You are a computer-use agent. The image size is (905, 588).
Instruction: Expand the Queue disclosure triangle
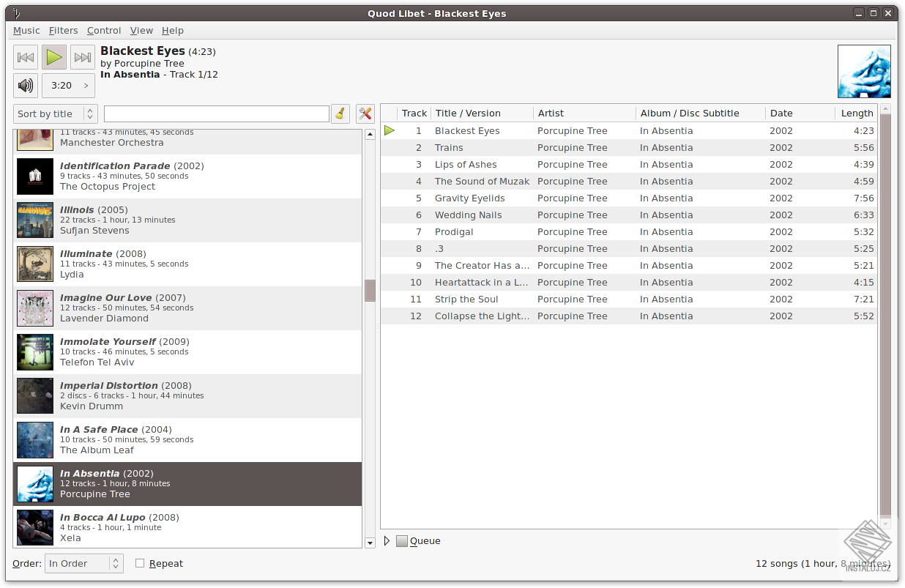(387, 541)
